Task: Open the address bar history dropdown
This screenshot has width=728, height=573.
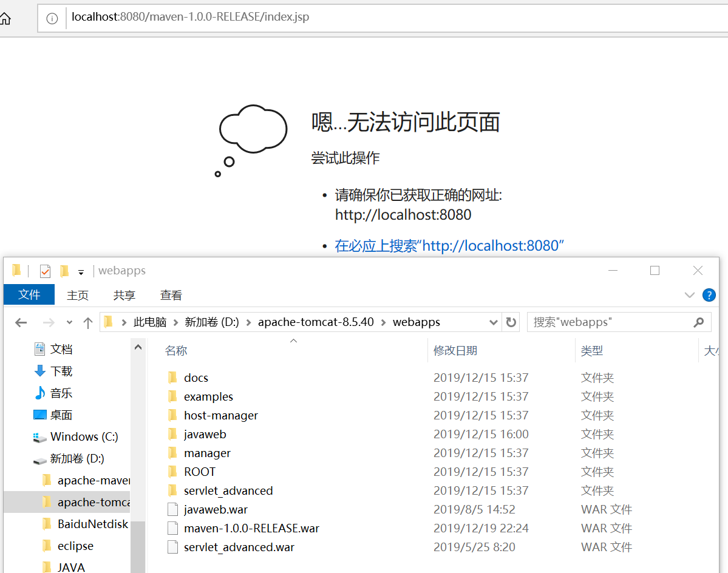Action: click(x=494, y=322)
